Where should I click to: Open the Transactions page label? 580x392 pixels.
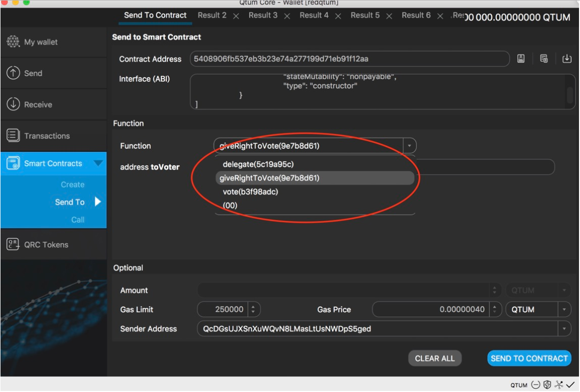(x=47, y=136)
